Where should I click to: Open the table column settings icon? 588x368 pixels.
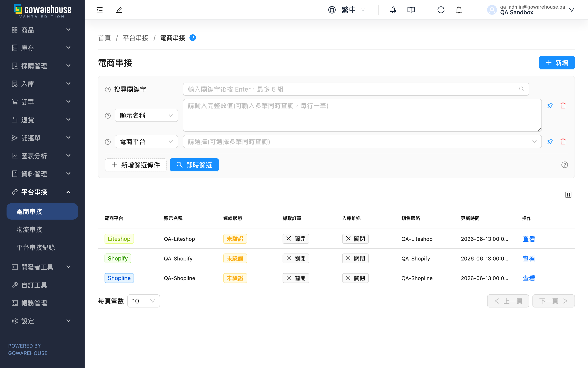568,194
